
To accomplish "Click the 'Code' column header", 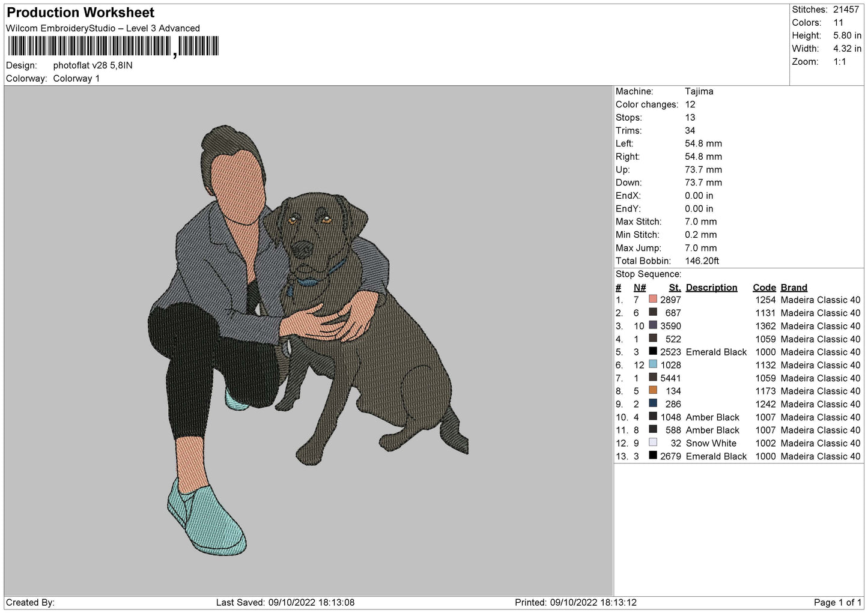I will click(x=764, y=288).
